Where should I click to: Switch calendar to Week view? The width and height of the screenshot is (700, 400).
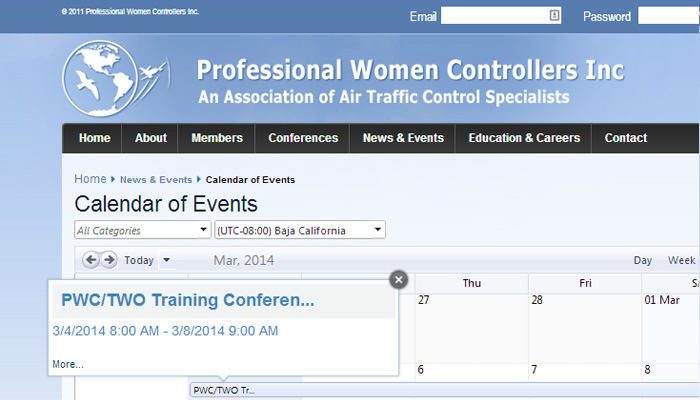(681, 260)
